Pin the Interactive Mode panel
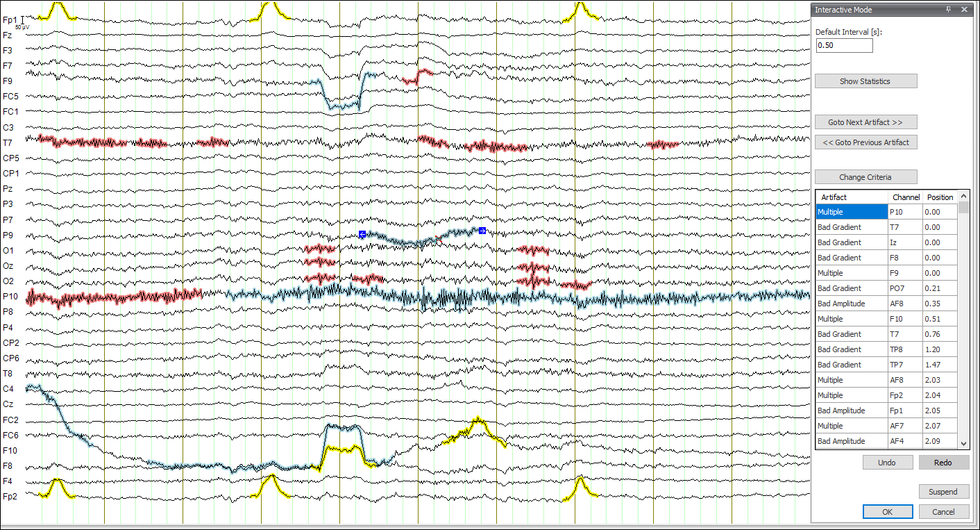The image size is (980, 530). coord(948,9)
